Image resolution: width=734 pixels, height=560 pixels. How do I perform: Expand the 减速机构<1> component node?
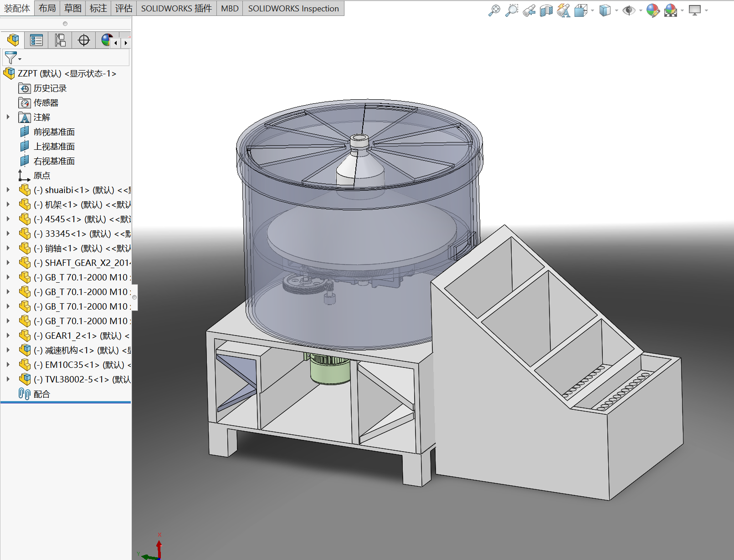(x=8, y=350)
